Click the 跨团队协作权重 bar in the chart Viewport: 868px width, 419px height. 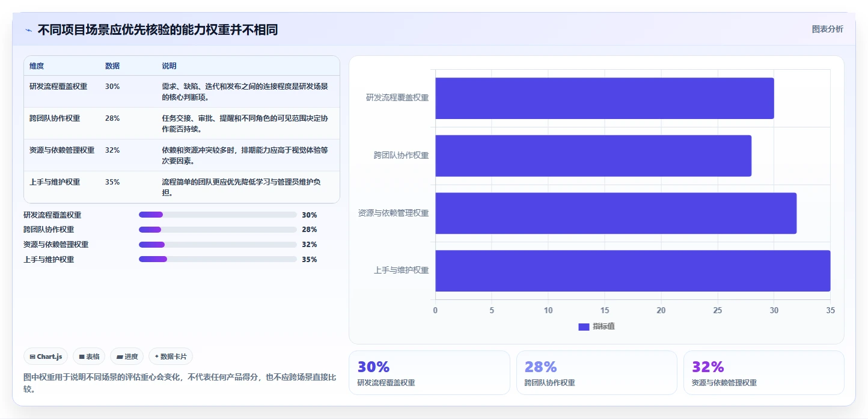(x=593, y=156)
